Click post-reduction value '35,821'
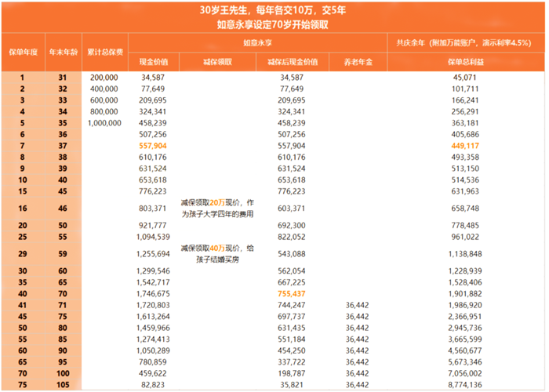Viewport: 549px width, 392px height. [x=291, y=385]
